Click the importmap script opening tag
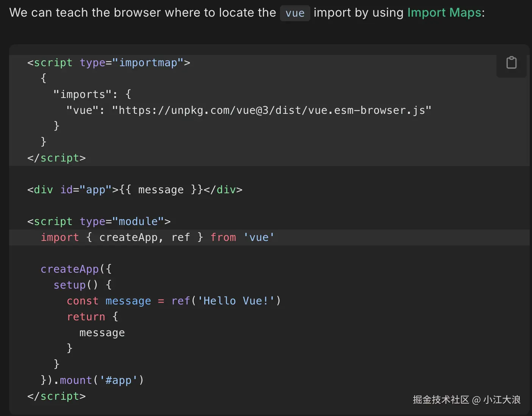Viewport: 532px width, 416px height. [x=109, y=63]
